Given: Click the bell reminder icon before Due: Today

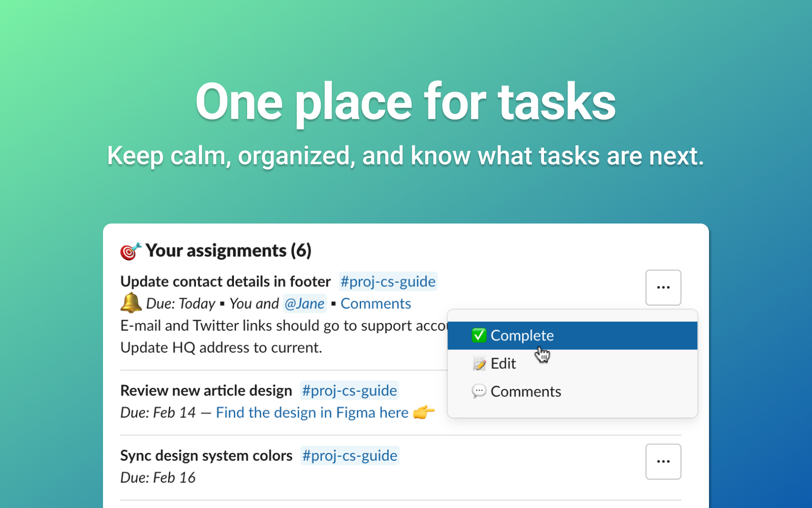Looking at the screenshot, I should [131, 303].
